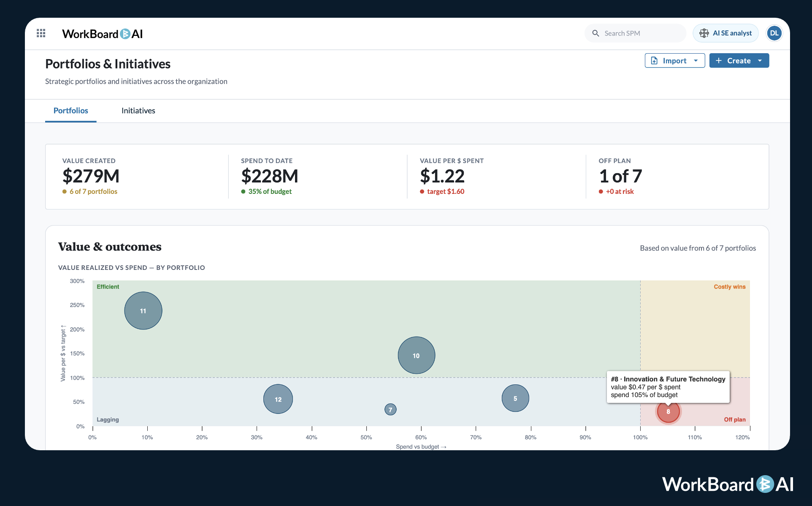
Task: Click the Create button
Action: point(739,60)
